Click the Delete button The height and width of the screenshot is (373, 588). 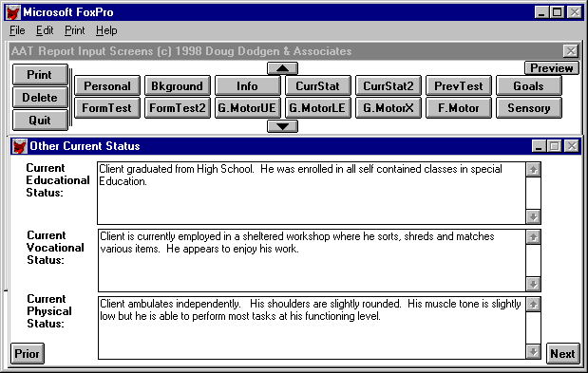coord(40,98)
